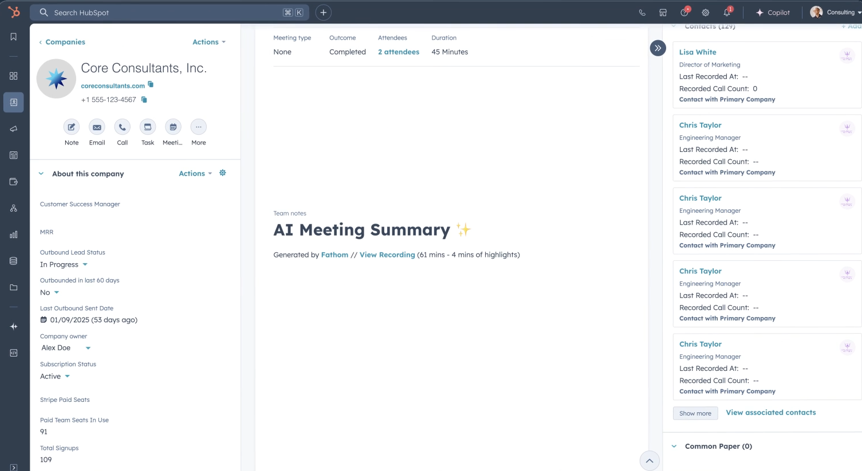
Task: Create a Note for the company
Action: coord(71,127)
